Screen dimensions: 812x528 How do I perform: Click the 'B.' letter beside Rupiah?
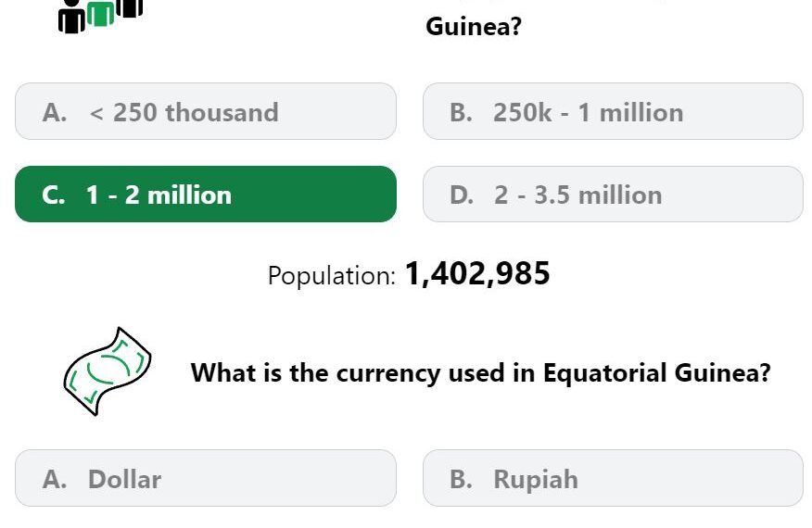pyautogui.click(x=461, y=479)
